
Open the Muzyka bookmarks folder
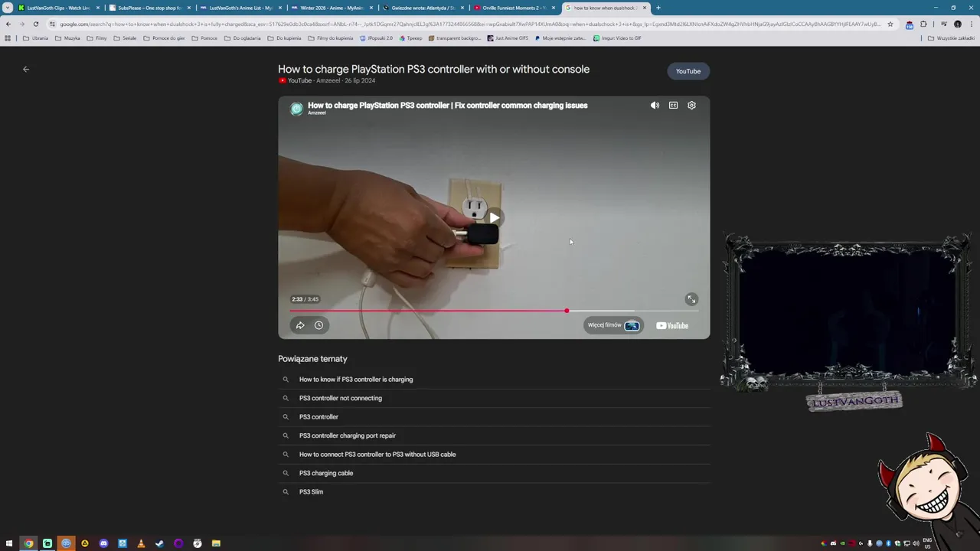pyautogui.click(x=67, y=37)
